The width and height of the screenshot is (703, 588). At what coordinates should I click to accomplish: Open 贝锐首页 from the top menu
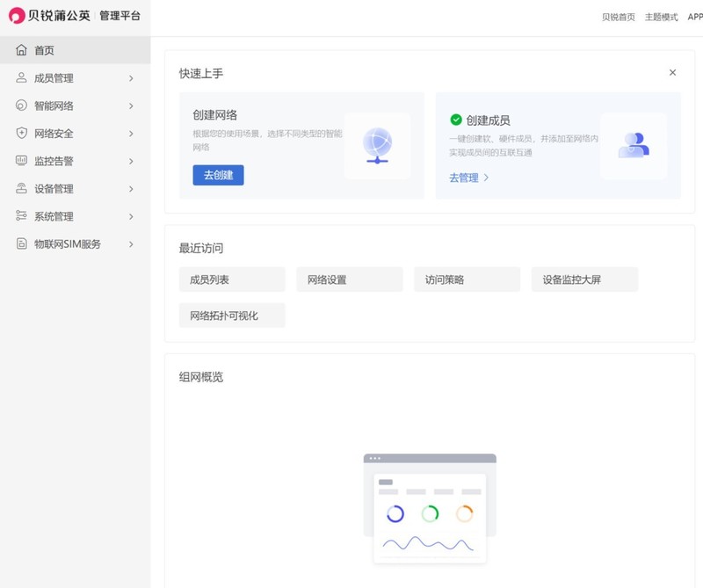click(619, 16)
